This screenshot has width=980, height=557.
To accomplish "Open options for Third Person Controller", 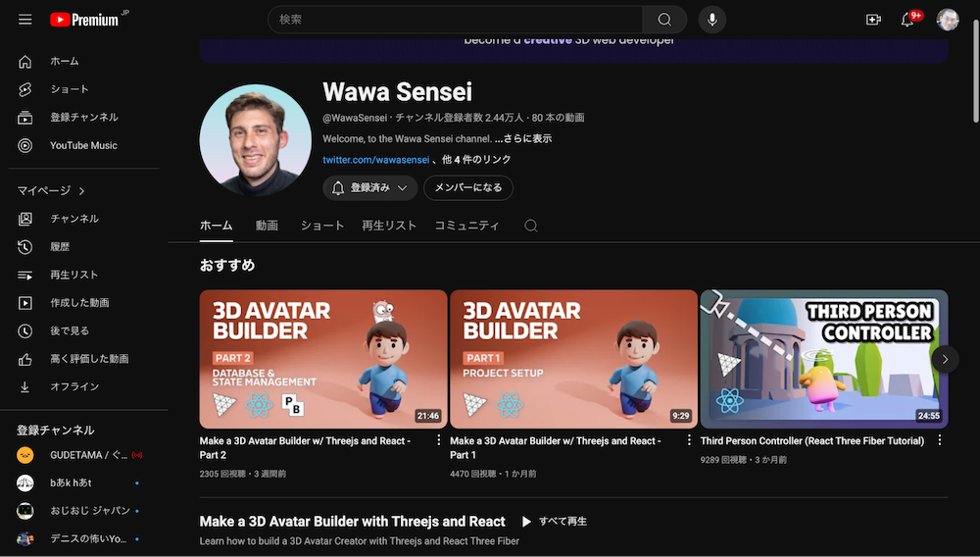I will click(940, 440).
